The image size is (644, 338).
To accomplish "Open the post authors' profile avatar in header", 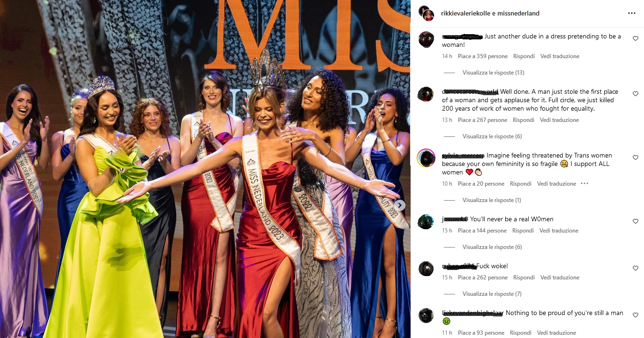I will pyautogui.click(x=426, y=14).
